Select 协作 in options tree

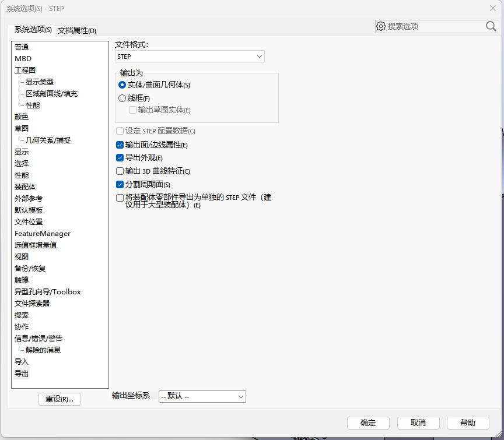pyautogui.click(x=22, y=327)
